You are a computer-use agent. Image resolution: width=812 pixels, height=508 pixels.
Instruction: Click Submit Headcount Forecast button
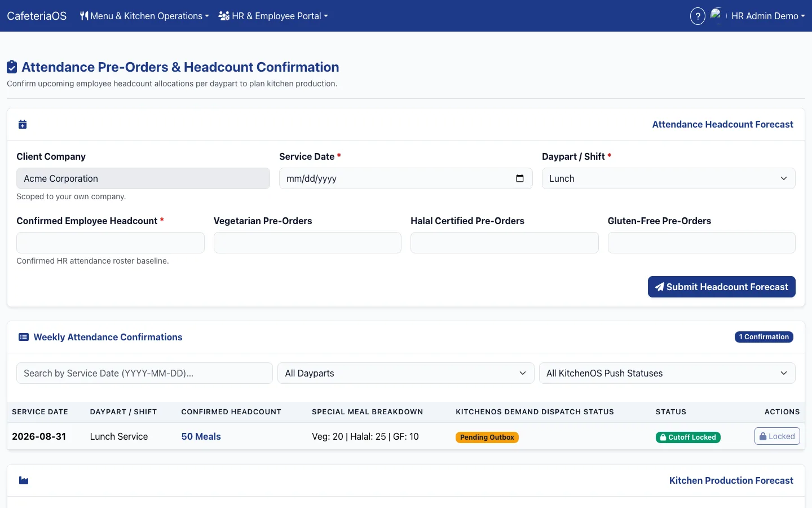pos(721,287)
